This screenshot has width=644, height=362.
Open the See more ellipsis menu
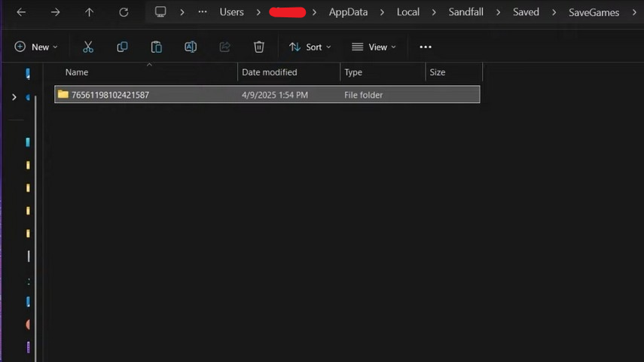click(426, 47)
